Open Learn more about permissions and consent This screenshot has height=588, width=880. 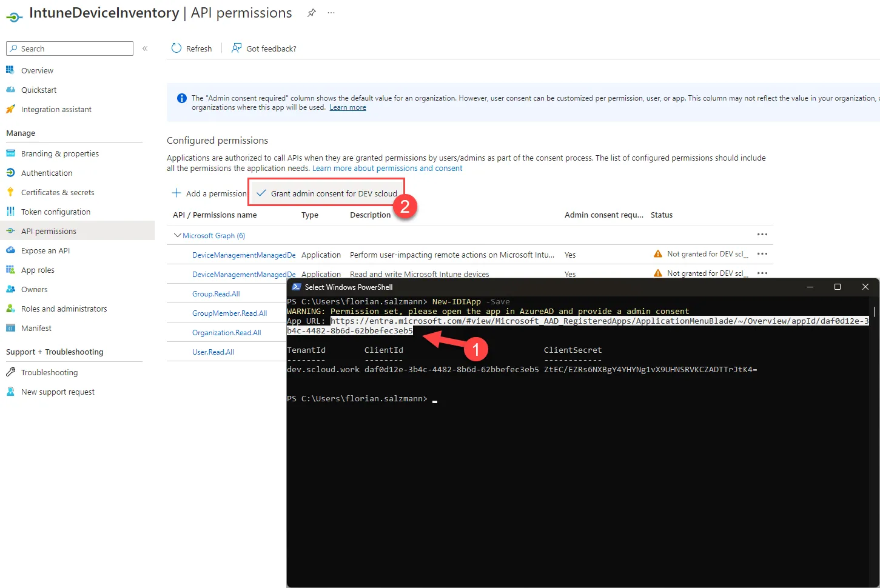387,169
